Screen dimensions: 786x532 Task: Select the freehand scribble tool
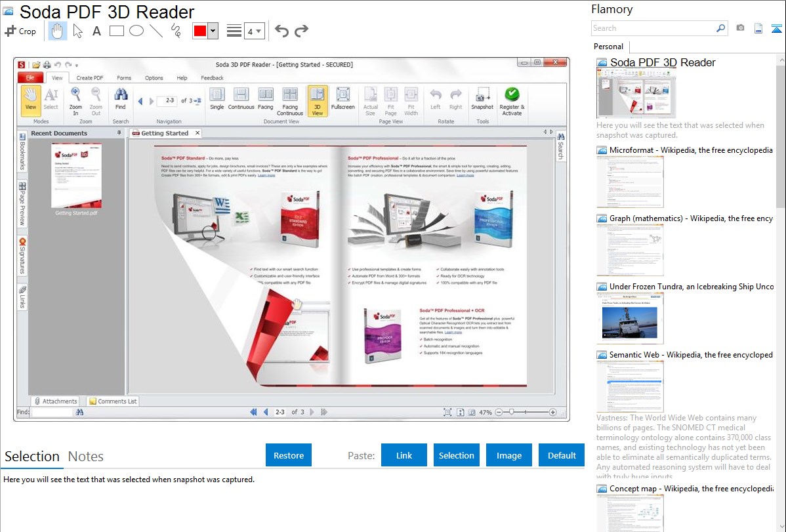click(176, 31)
